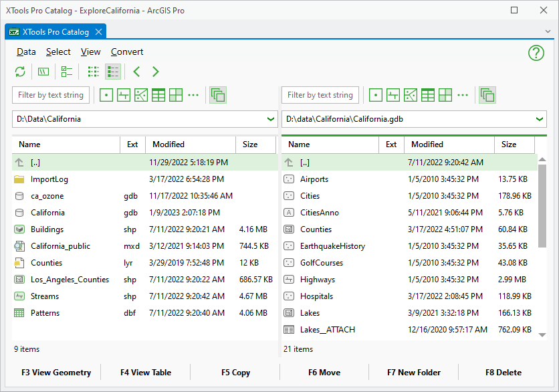This screenshot has height=392, width=559.
Task: Select the XTools Pro Catalog tab
Action: click(55, 31)
